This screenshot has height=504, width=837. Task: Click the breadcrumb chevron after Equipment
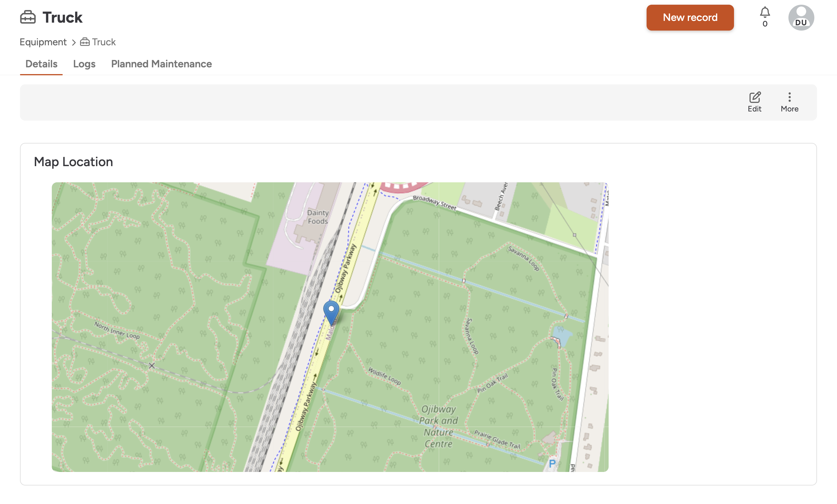click(x=74, y=42)
